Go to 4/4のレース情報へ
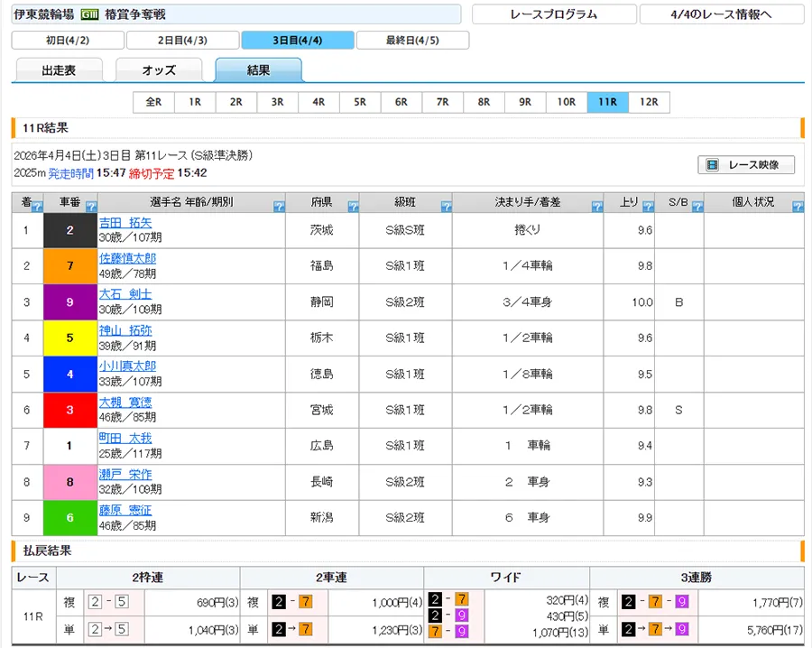812x648 pixels. 721,14
